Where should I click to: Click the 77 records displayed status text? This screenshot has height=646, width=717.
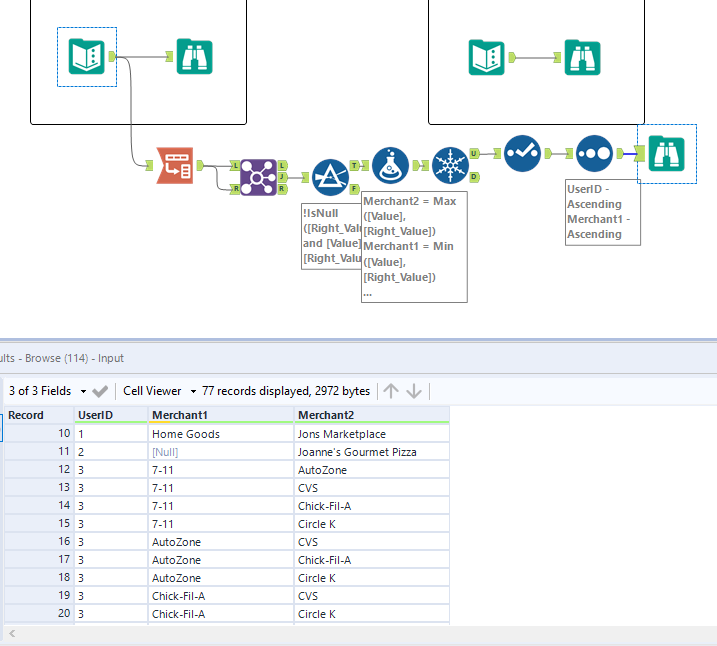pos(286,391)
